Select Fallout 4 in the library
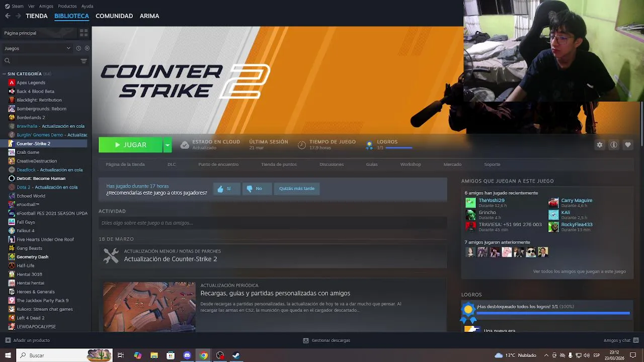644x362 pixels. tap(26, 231)
